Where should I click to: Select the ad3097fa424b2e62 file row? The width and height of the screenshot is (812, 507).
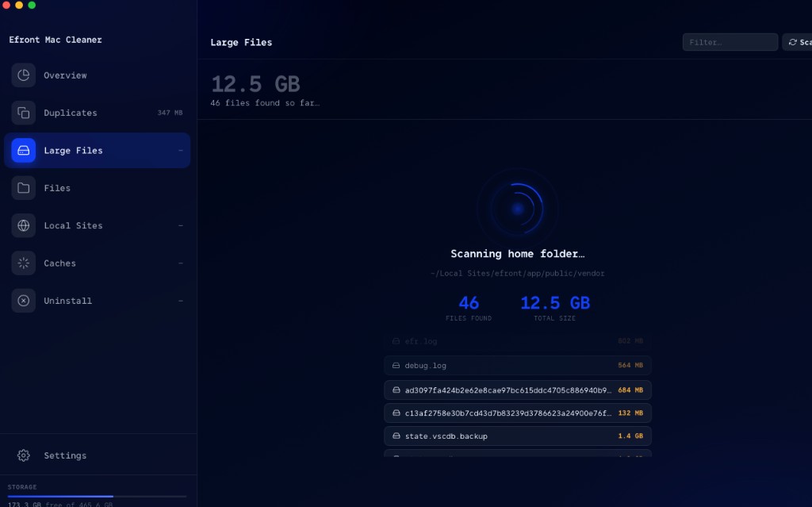coord(517,390)
